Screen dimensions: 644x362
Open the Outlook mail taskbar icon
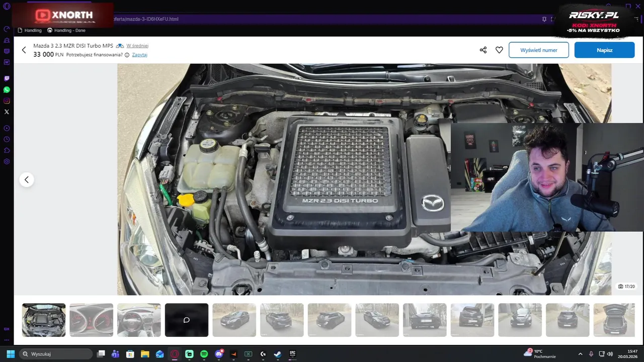160,354
